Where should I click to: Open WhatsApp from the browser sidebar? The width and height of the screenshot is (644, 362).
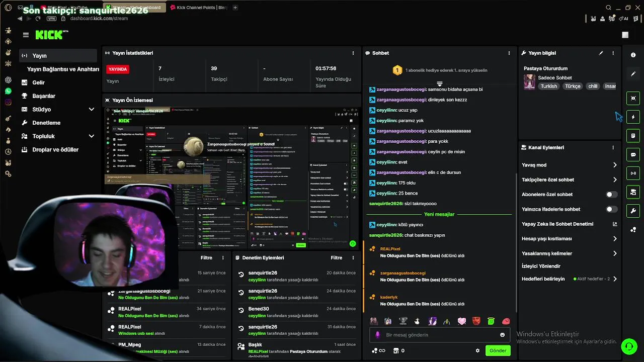coord(8,91)
